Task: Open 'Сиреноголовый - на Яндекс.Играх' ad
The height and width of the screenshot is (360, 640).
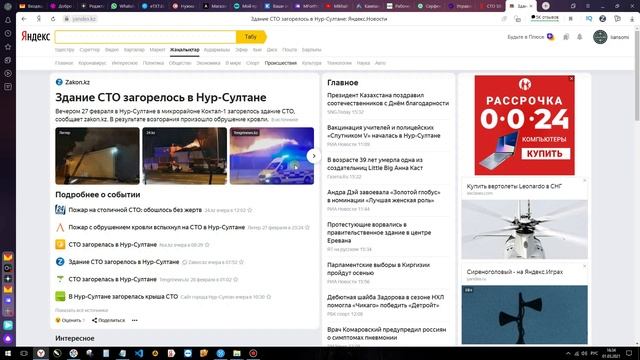Action: 515,272
